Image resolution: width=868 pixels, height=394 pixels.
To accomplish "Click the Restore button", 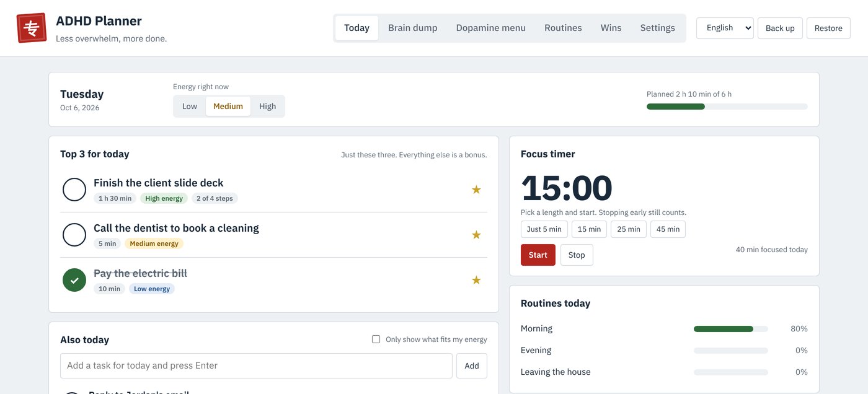I will (828, 28).
